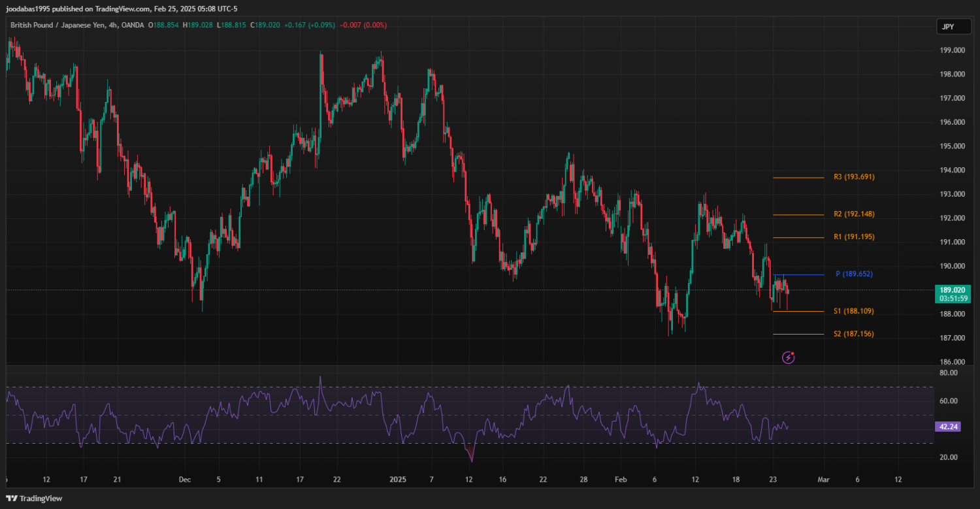Click the 186.000 price axis label
980x509 pixels.
(953, 361)
